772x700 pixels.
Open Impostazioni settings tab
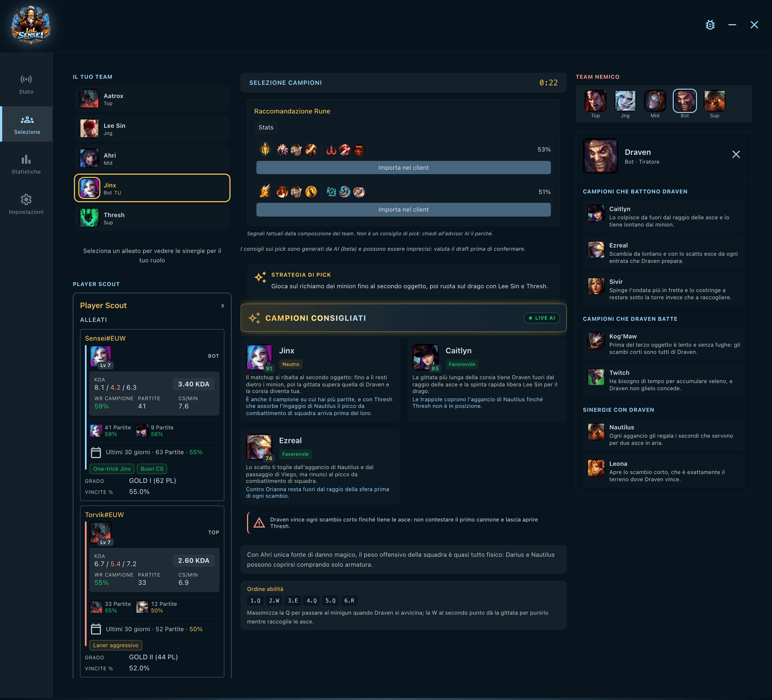tap(26, 205)
